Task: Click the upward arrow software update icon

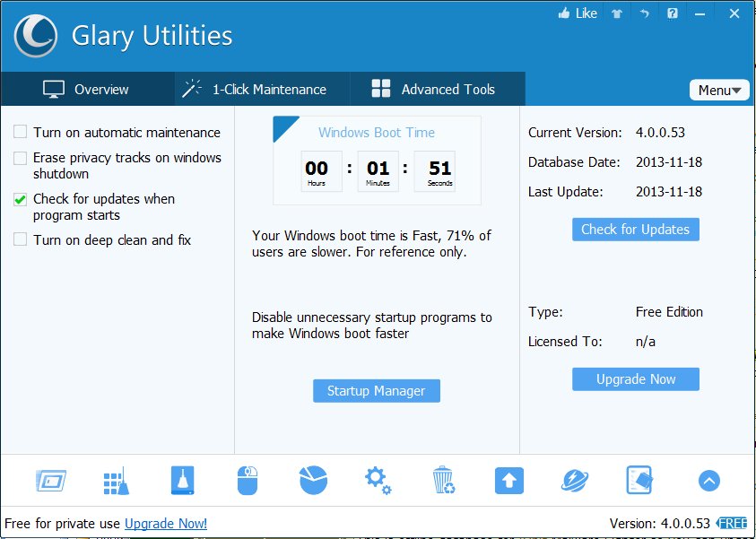Action: (509, 481)
